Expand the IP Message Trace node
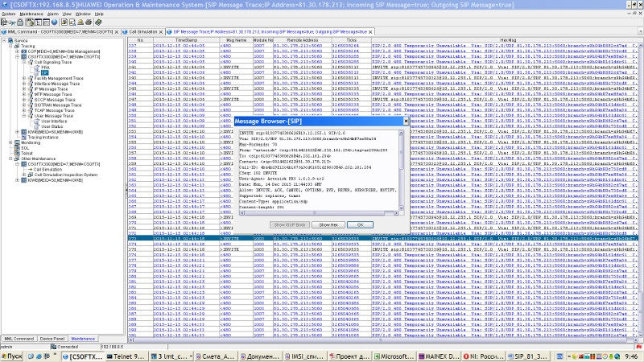This screenshot has width=644, height=362. pos(23,88)
